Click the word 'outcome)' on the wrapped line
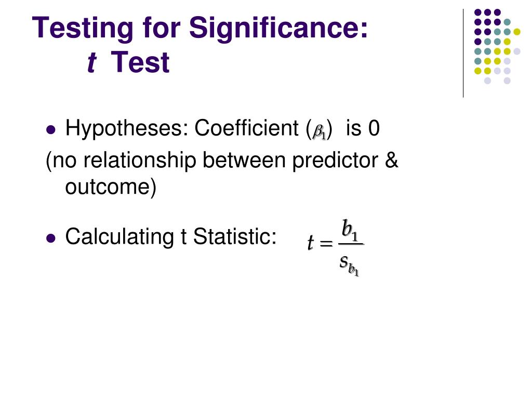The width and height of the screenshot is (532, 399). (x=111, y=187)
